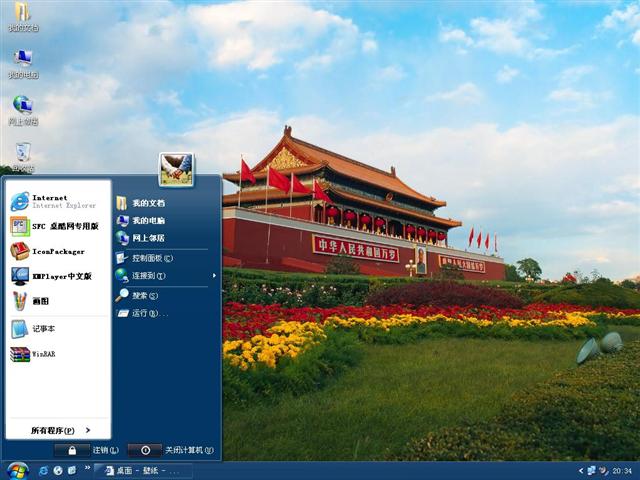Click the paint brushes cup icon
640x480 pixels.
click(20, 301)
